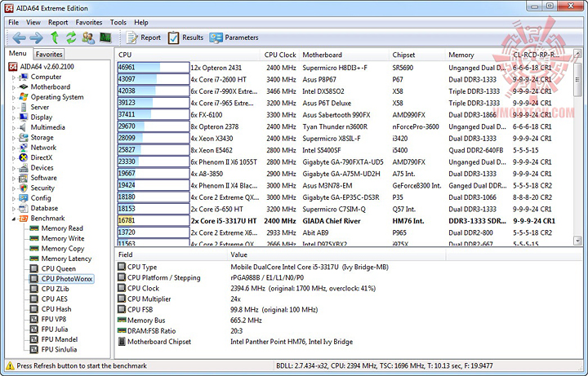
Task: Open the Report menu
Action: pos(58,23)
